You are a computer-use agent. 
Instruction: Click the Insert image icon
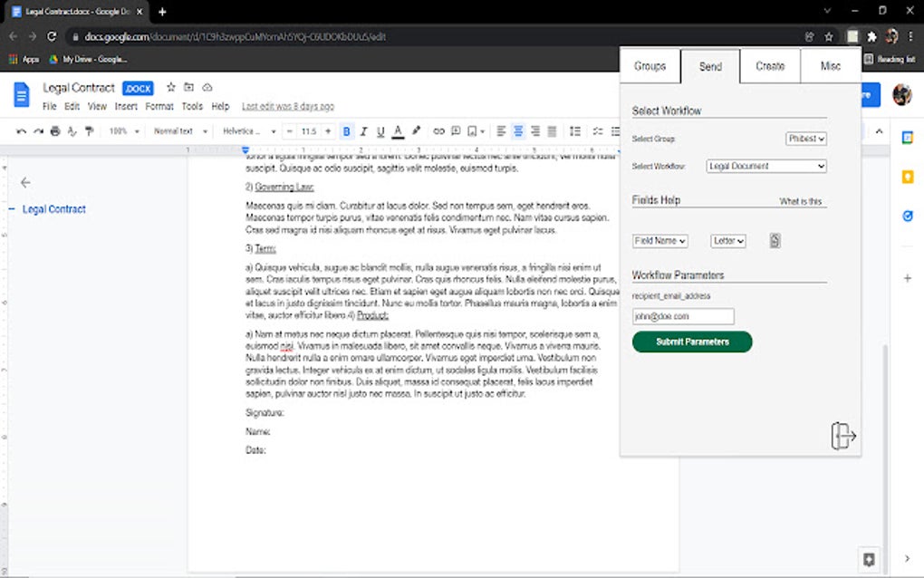(473, 130)
